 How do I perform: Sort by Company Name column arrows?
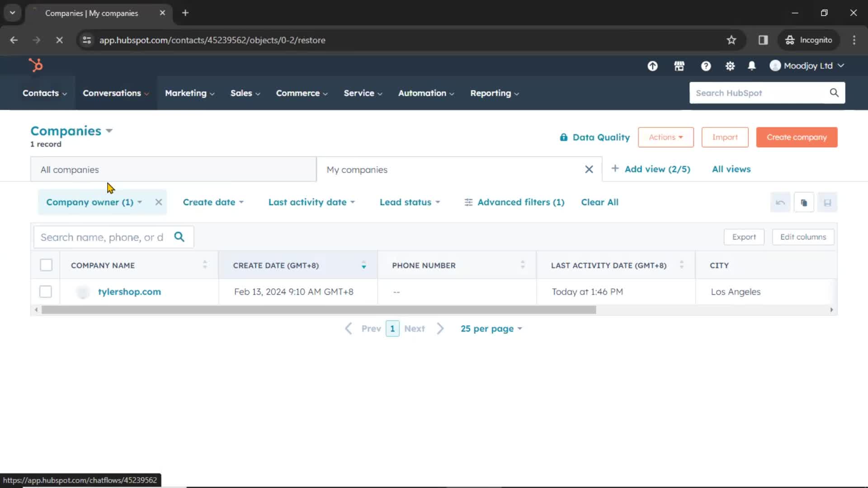pos(205,265)
